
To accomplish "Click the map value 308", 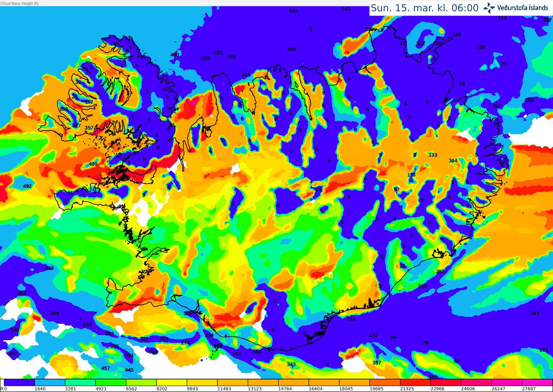I will tap(13, 354).
